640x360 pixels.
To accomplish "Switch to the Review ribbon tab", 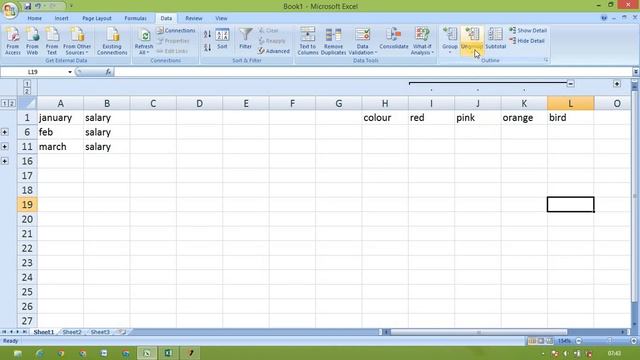I will tap(193, 18).
